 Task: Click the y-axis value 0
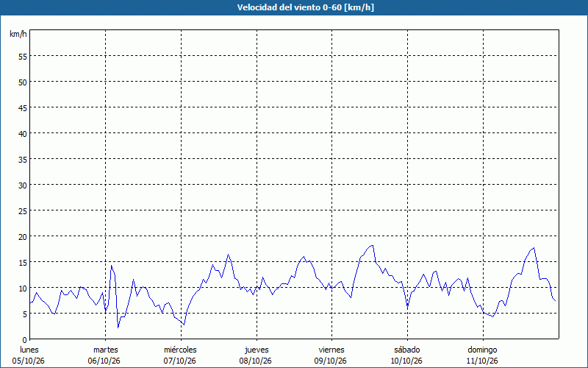tap(25, 339)
